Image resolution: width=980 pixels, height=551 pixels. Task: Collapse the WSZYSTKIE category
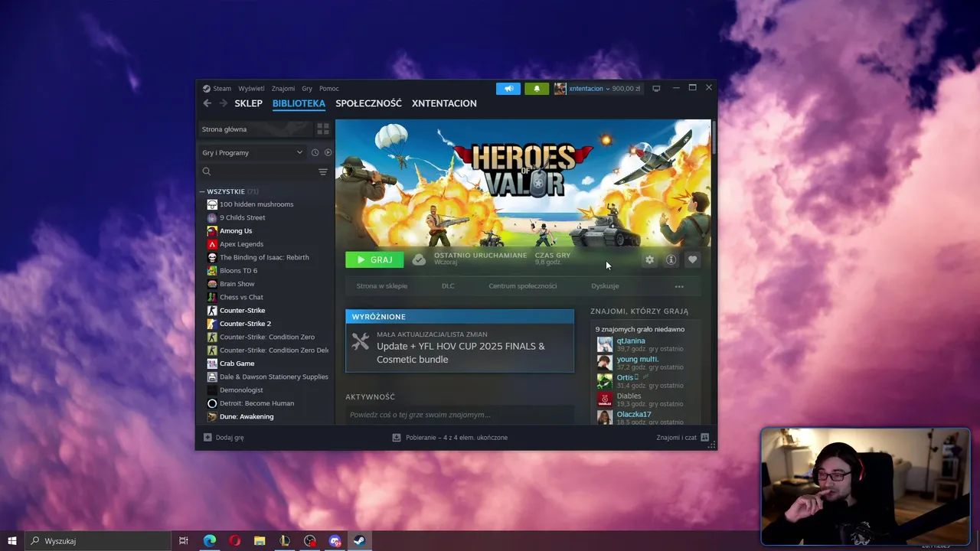202,191
